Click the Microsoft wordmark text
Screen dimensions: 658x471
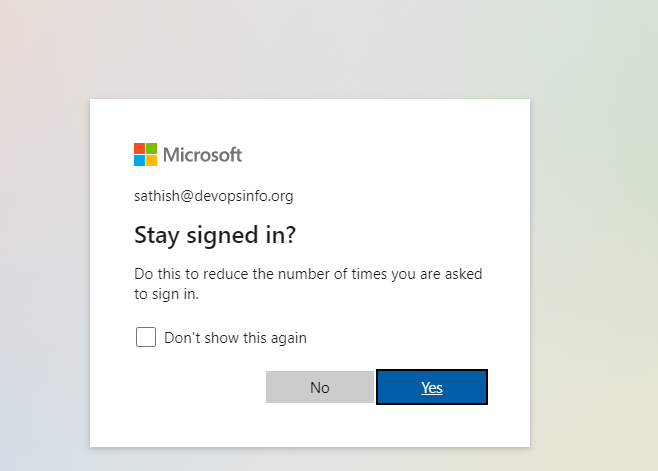coord(202,155)
